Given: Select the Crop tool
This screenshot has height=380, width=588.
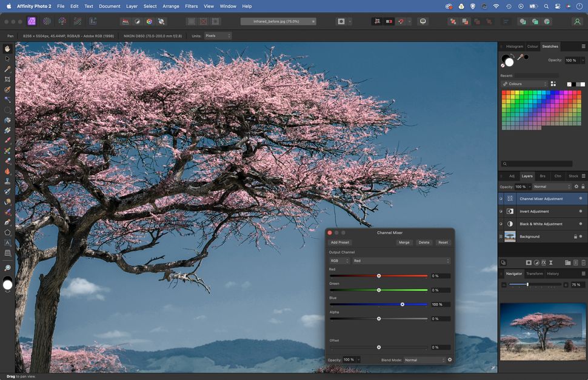Looking at the screenshot, I should coord(7,79).
